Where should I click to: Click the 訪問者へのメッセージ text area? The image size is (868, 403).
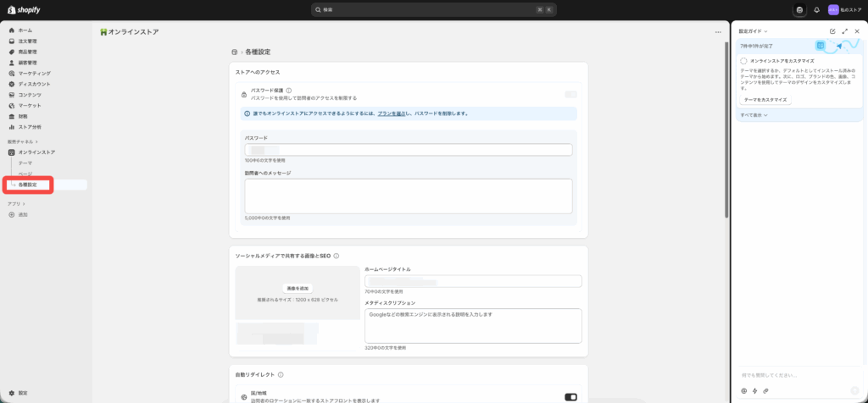point(408,196)
